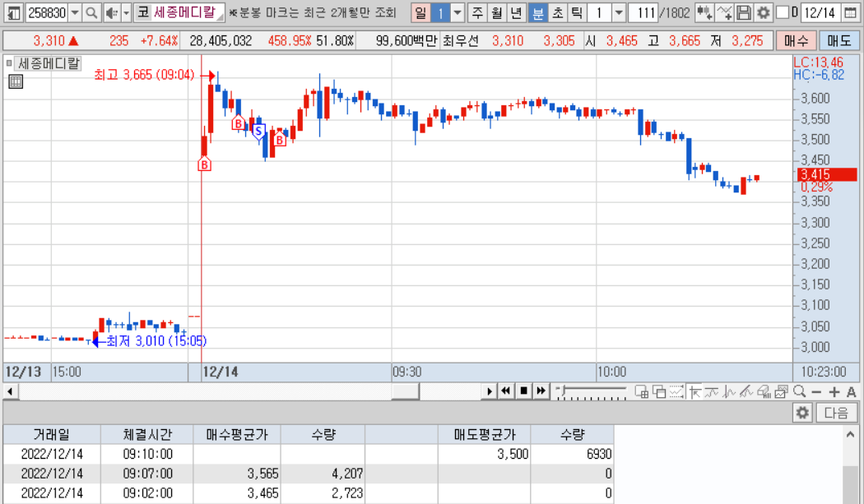Click the 09:10:00 trade row time
864x504 pixels.
(147, 455)
